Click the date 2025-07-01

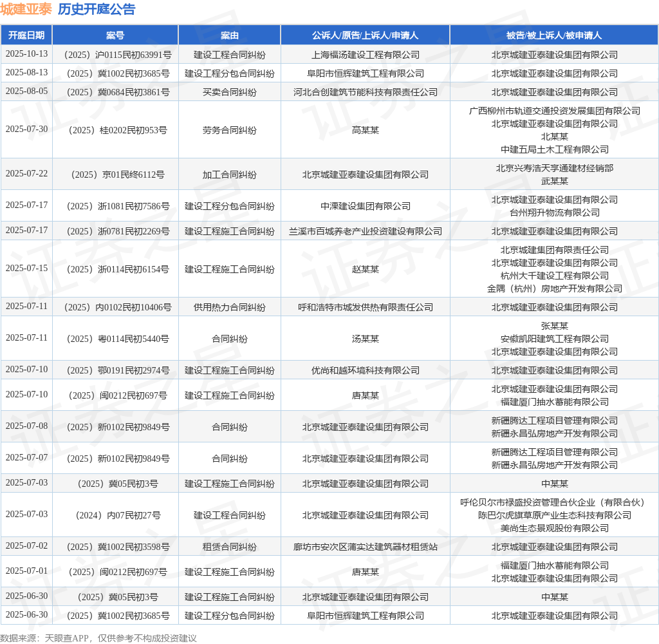[x=26, y=571]
